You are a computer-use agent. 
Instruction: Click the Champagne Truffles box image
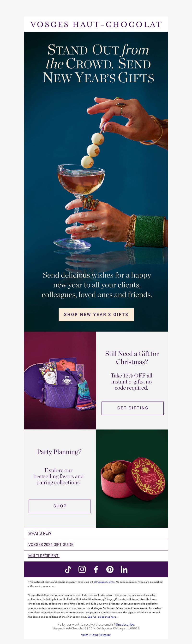click(x=132, y=478)
